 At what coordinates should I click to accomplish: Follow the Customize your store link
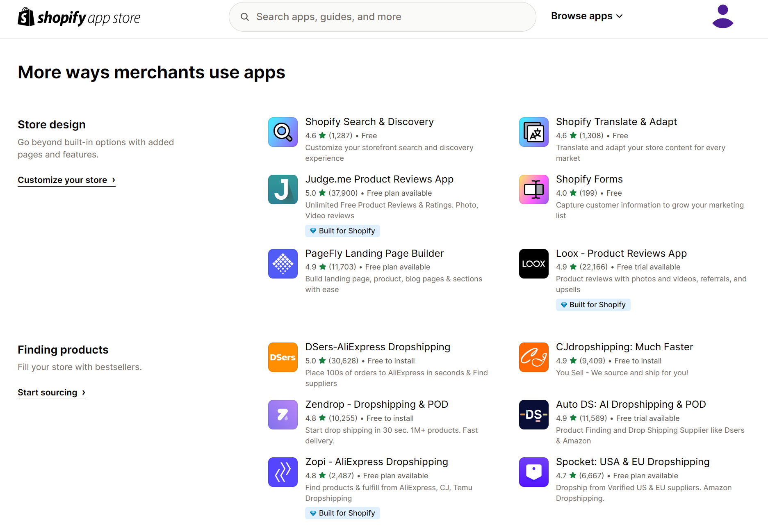(x=66, y=180)
